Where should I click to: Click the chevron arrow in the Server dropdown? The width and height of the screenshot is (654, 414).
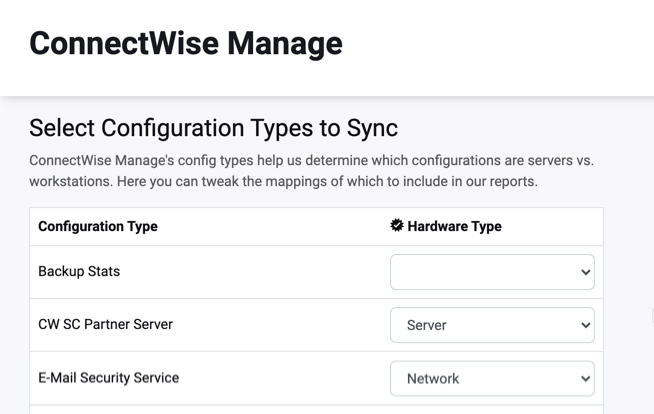coord(585,325)
